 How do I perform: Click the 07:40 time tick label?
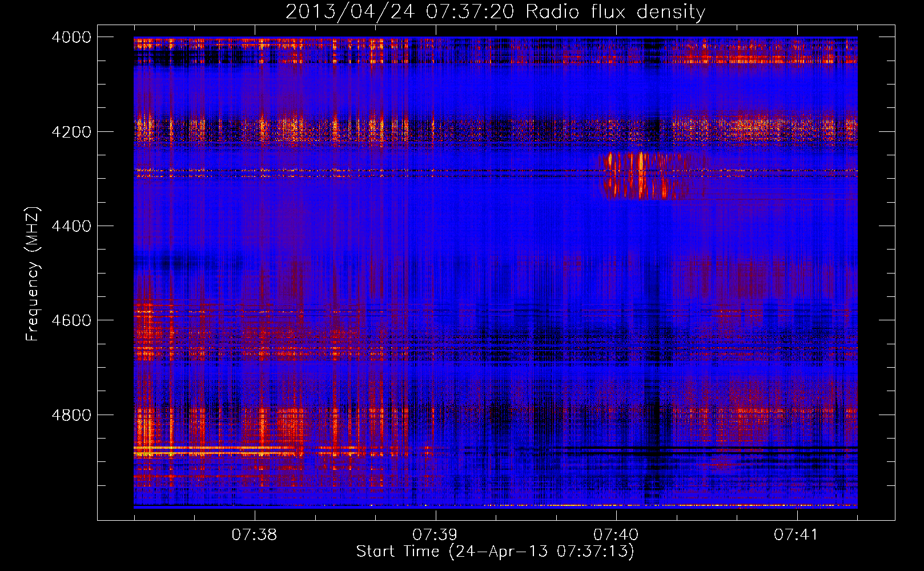pos(616,535)
